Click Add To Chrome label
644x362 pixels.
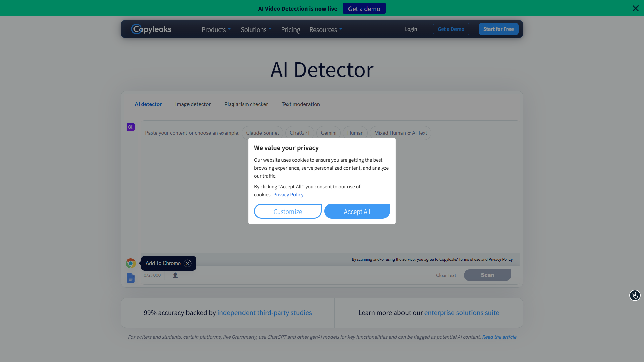[x=163, y=263]
